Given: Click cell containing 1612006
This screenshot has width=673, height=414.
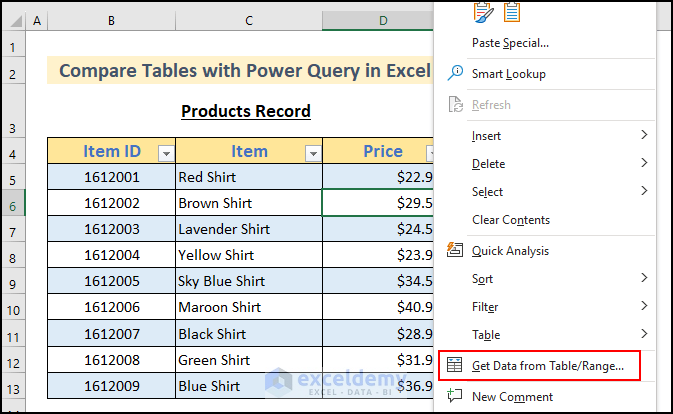Looking at the screenshot, I should coord(112,307).
